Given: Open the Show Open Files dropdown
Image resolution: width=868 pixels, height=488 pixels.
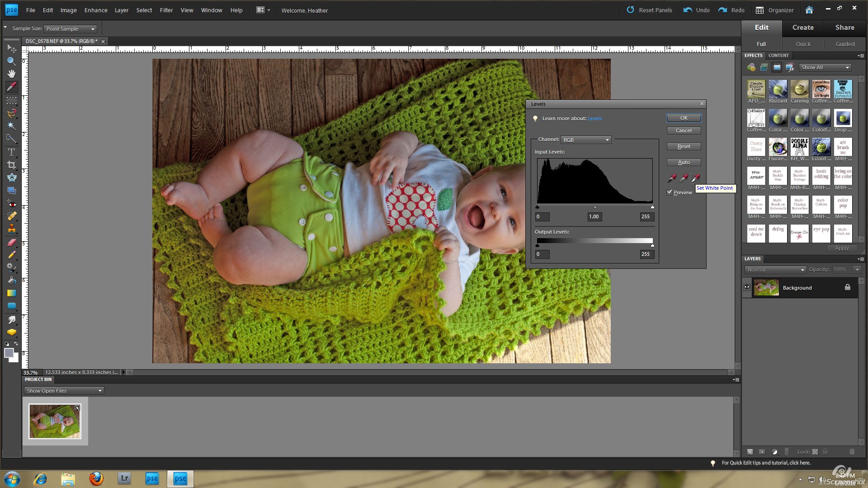Looking at the screenshot, I should [x=64, y=391].
